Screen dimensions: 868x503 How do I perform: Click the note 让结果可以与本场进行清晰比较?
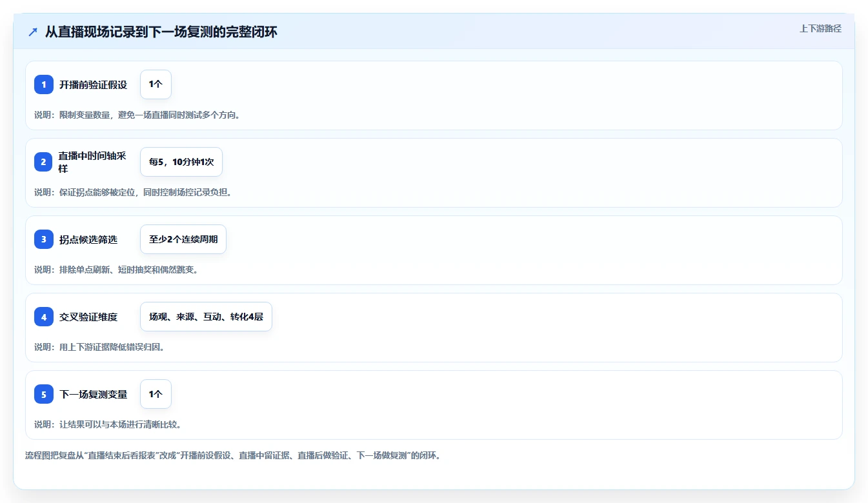[x=108, y=424]
